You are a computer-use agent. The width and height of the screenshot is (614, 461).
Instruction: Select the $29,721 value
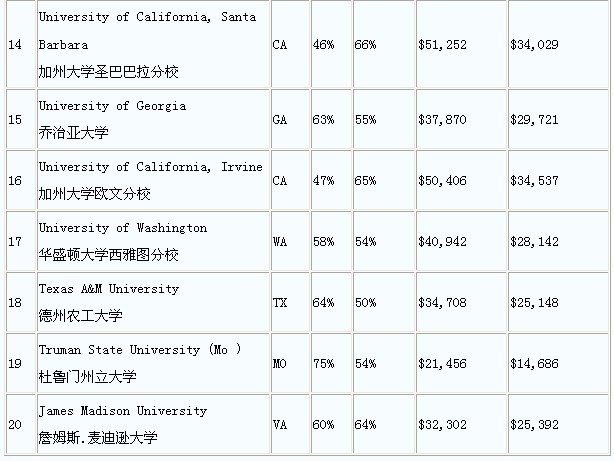(536, 118)
